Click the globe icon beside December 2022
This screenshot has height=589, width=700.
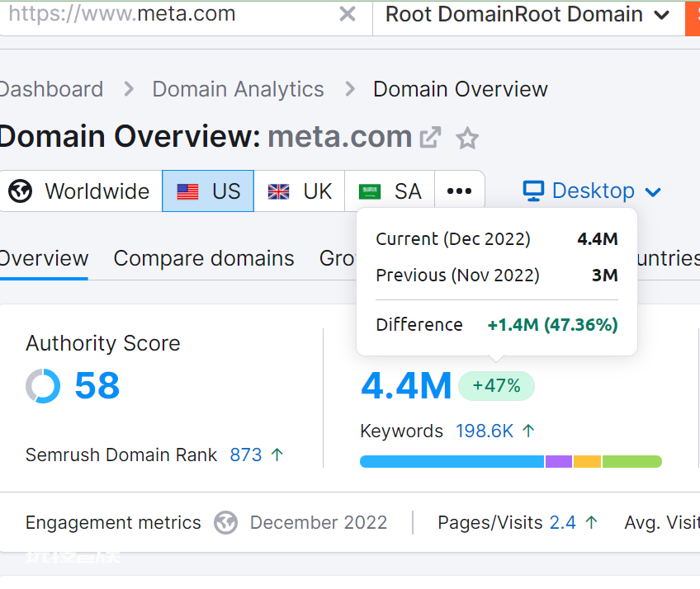[226, 522]
